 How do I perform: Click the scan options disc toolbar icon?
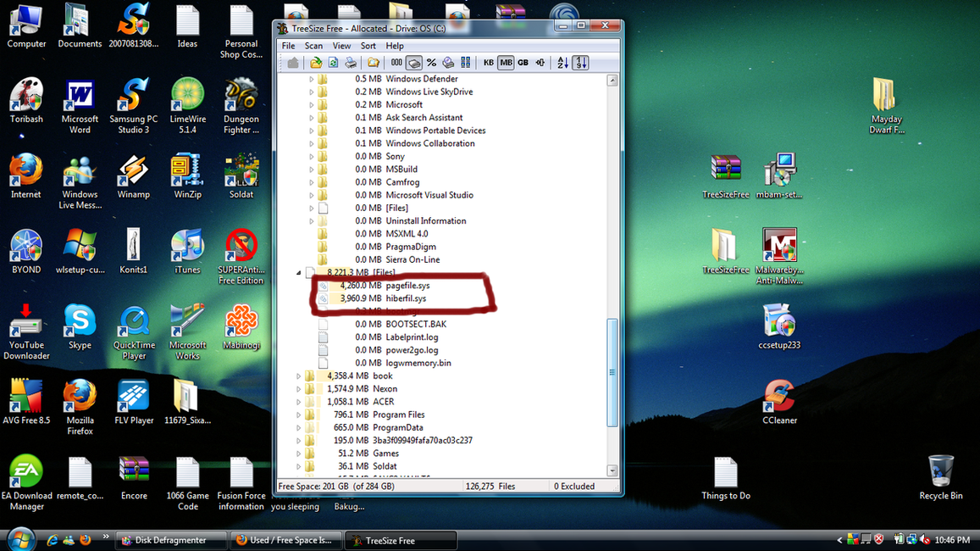[448, 63]
